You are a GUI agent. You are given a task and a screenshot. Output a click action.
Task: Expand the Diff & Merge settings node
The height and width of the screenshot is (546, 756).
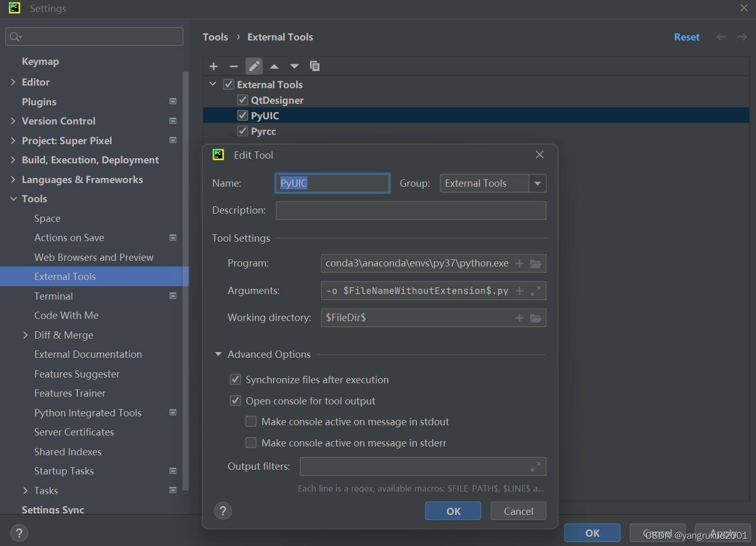[x=25, y=335]
